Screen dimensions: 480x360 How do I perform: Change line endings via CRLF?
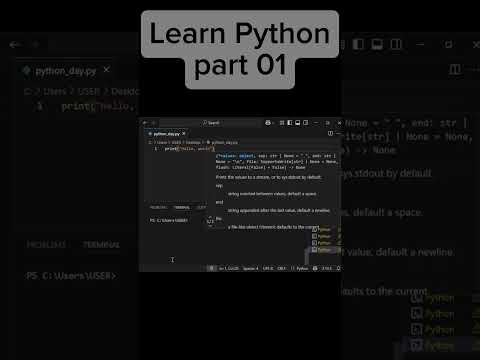[282, 268]
